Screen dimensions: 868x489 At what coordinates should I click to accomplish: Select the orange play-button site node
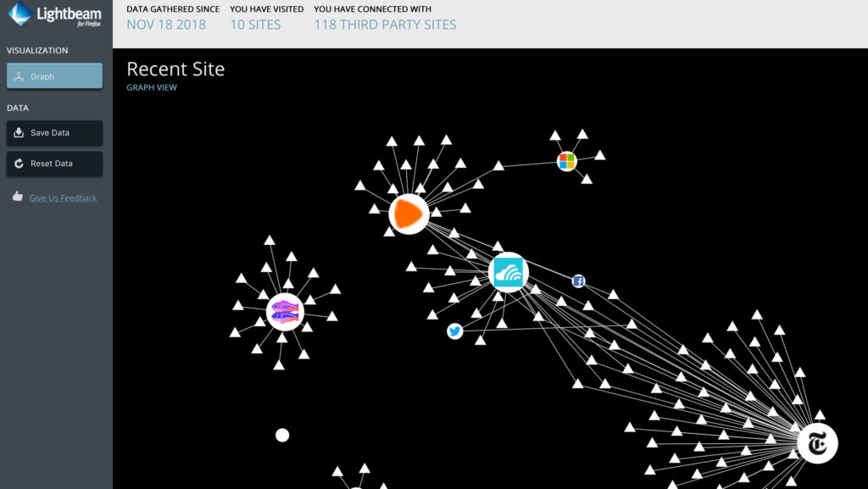[x=409, y=214]
